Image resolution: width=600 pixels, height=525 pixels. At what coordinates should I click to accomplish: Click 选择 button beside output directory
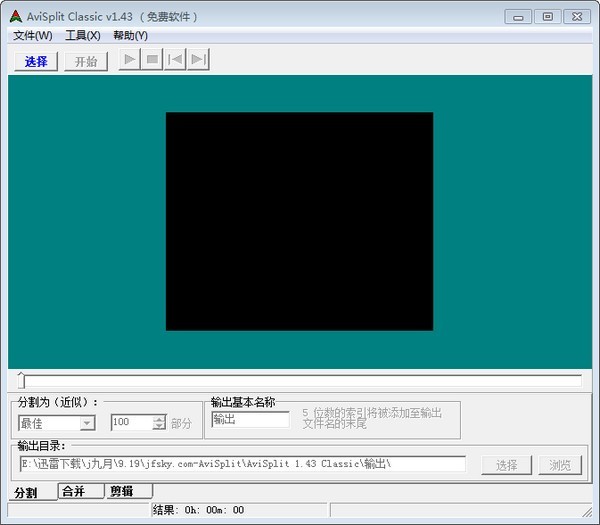507,465
